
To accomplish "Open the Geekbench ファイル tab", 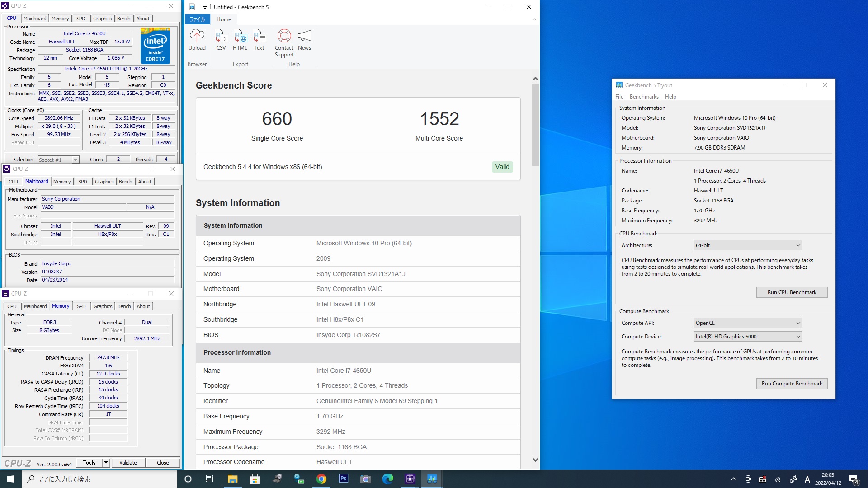I will click(x=197, y=19).
